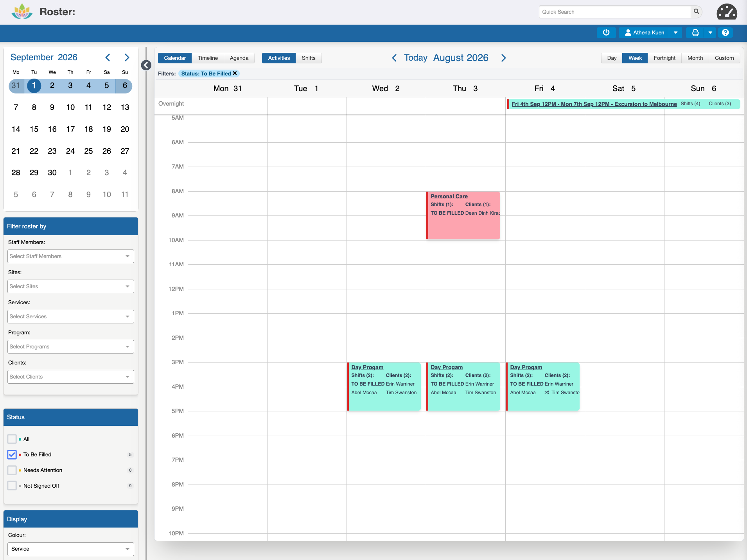747x560 pixels.
Task: Switch to Month view
Action: (695, 58)
